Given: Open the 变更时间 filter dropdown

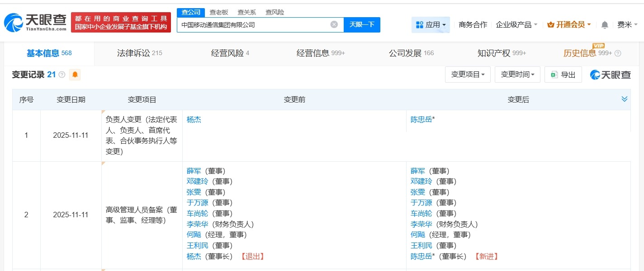Looking at the screenshot, I should (517, 74).
